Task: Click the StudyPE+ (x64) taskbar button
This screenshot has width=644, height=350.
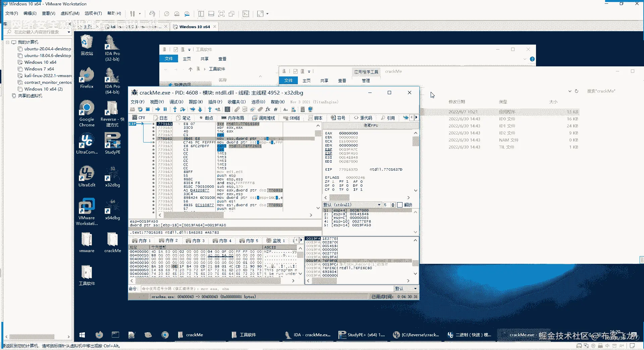Action: 362,335
